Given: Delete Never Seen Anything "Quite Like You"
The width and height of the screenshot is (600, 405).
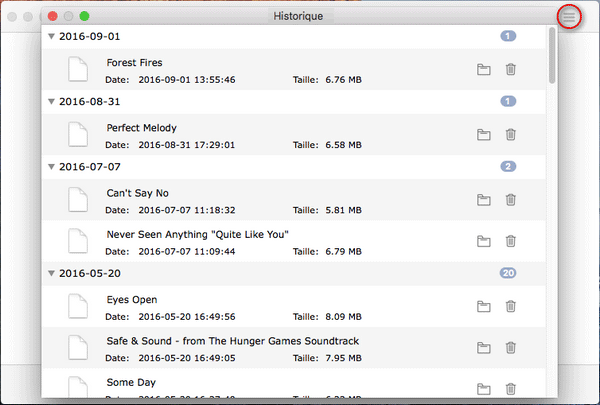Looking at the screenshot, I should tap(511, 241).
